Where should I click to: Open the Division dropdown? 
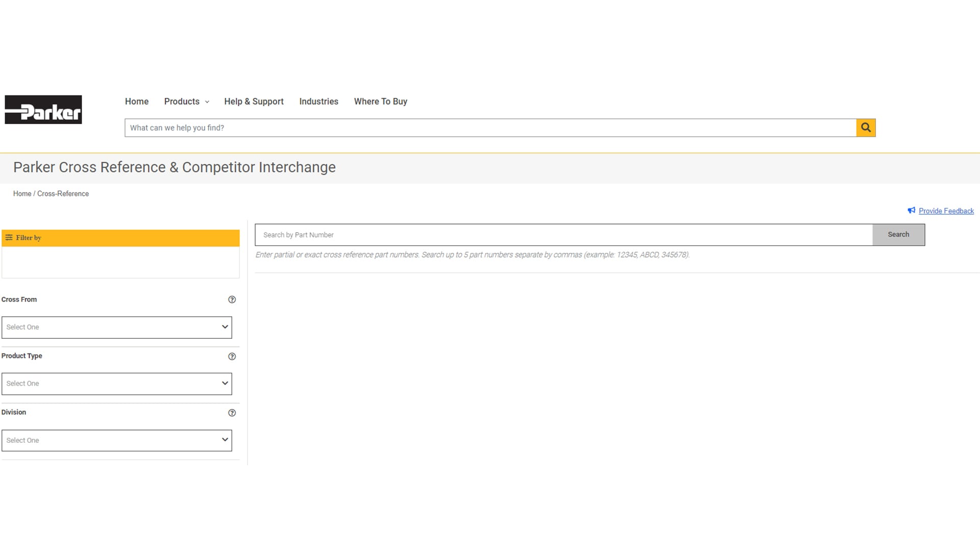116,440
